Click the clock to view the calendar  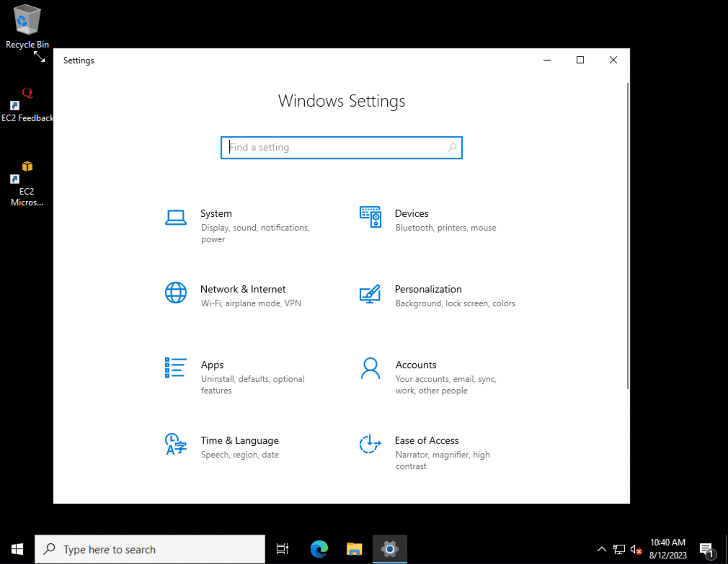pyautogui.click(x=668, y=548)
